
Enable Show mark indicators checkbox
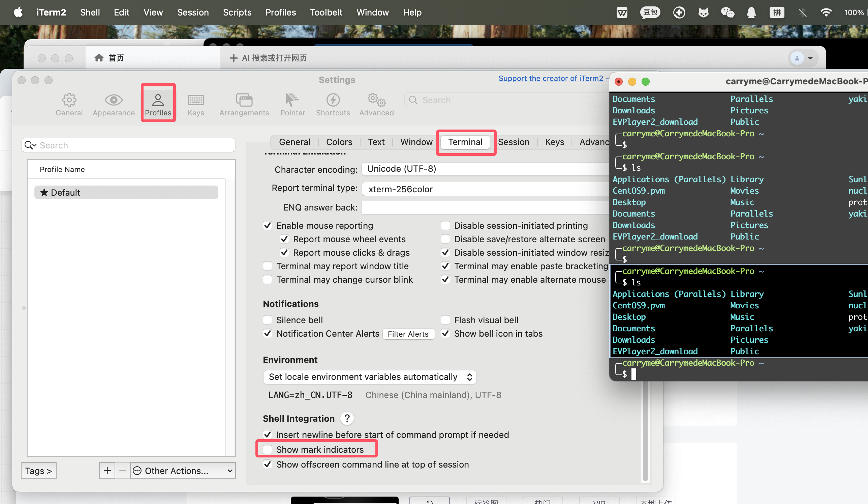click(268, 450)
